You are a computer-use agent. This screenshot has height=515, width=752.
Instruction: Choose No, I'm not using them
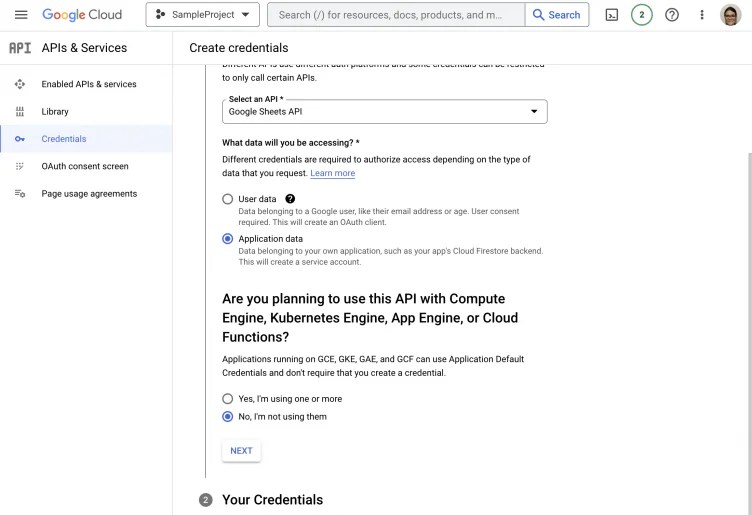tap(228, 417)
